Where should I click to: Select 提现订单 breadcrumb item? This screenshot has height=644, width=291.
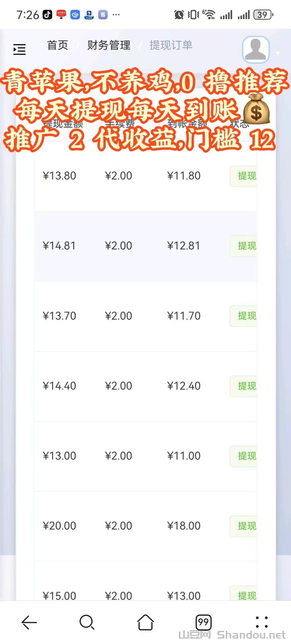click(171, 45)
